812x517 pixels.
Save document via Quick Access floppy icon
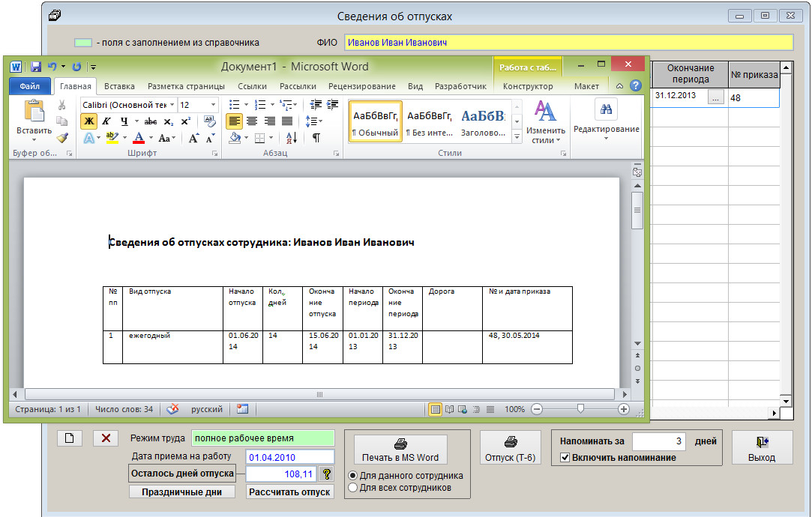tap(34, 67)
